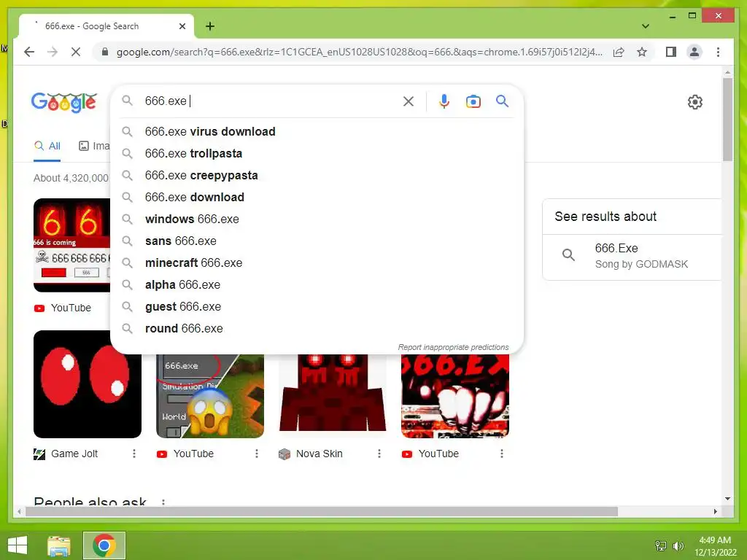The image size is (747, 560).
Task: Open the Minecraft screaming emoji YouTube thumbnail
Action: pyautogui.click(x=210, y=396)
